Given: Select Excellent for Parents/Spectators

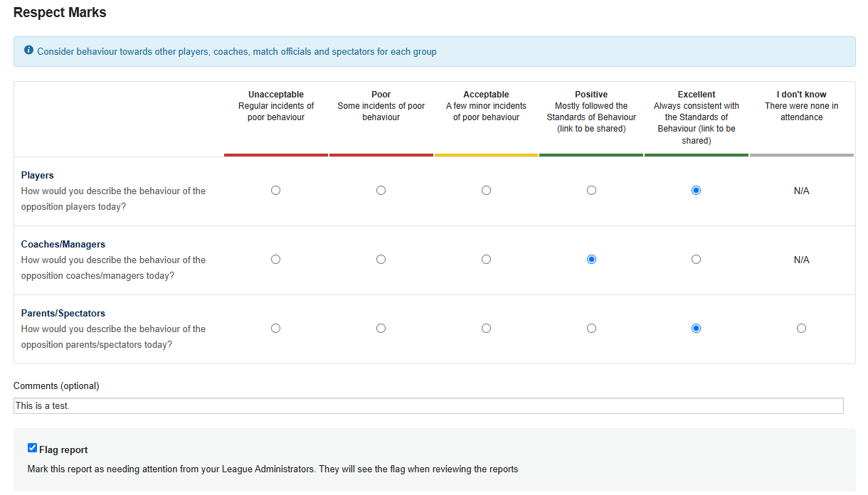Looking at the screenshot, I should [x=696, y=329].
